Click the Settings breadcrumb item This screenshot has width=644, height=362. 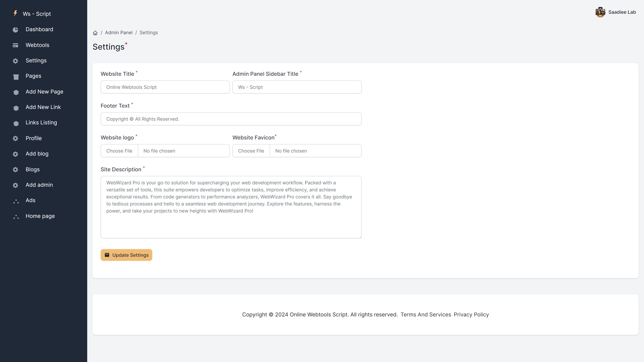149,33
